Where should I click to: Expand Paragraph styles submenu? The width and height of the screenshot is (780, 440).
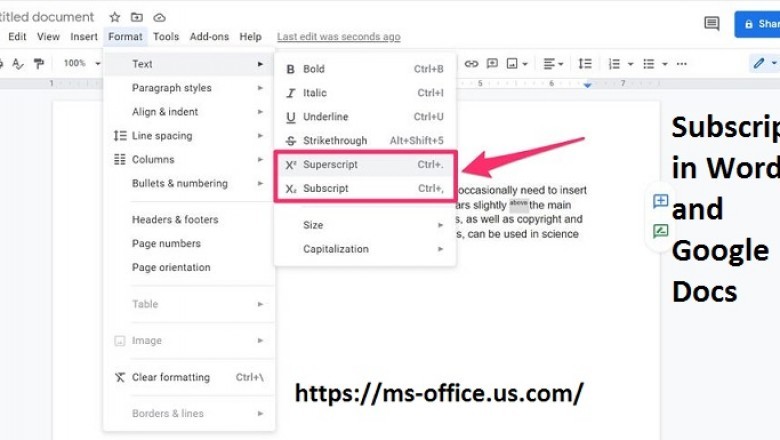pyautogui.click(x=189, y=88)
